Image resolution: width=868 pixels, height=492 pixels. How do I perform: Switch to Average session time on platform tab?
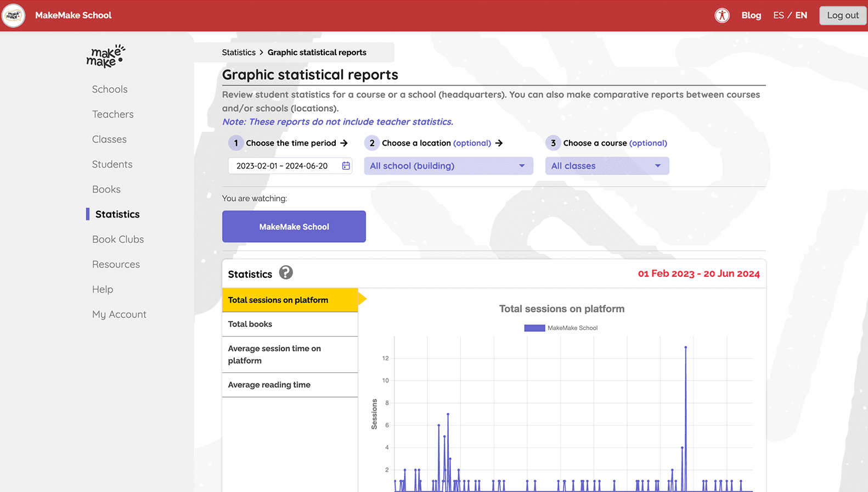click(x=290, y=354)
